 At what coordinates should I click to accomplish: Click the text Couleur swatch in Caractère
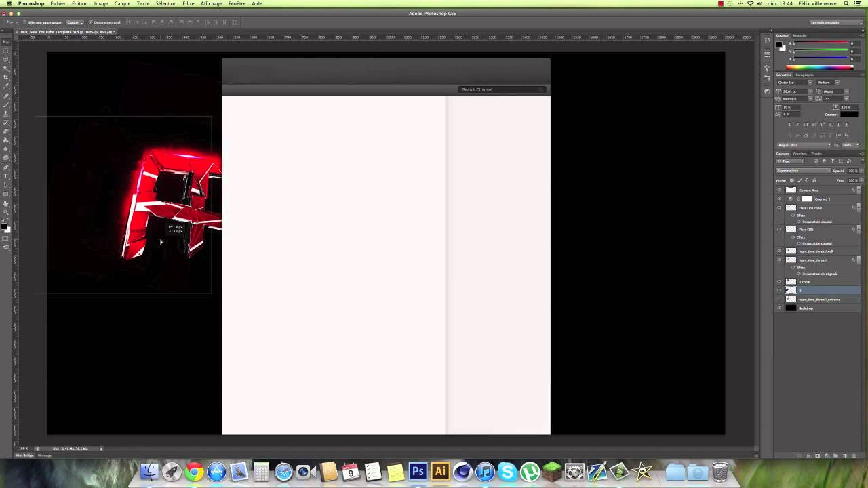(849, 115)
